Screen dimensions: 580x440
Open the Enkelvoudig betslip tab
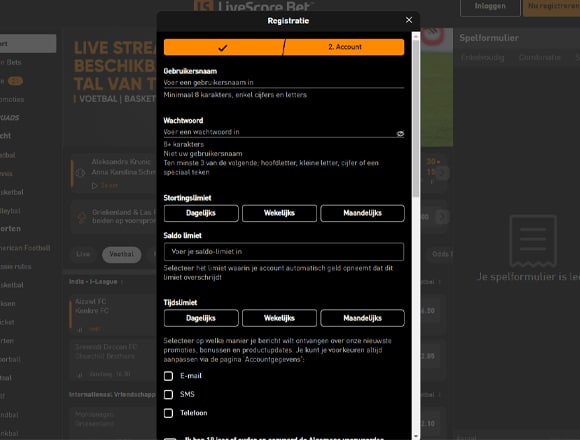(482, 58)
